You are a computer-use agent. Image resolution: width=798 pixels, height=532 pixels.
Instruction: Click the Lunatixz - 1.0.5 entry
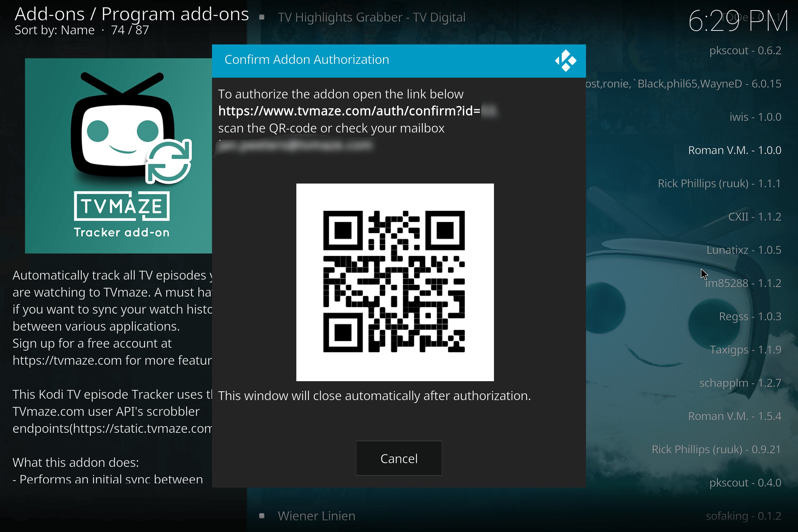[744, 250]
